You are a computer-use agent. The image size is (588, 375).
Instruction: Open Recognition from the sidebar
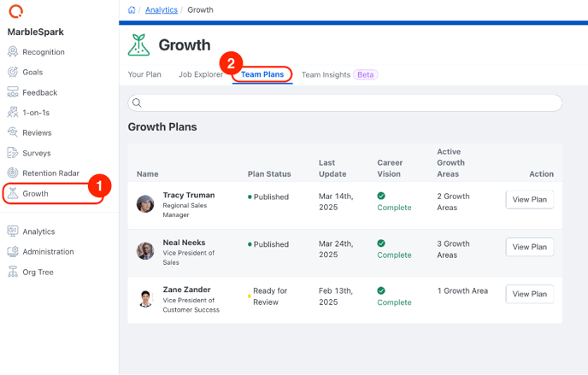point(36,52)
